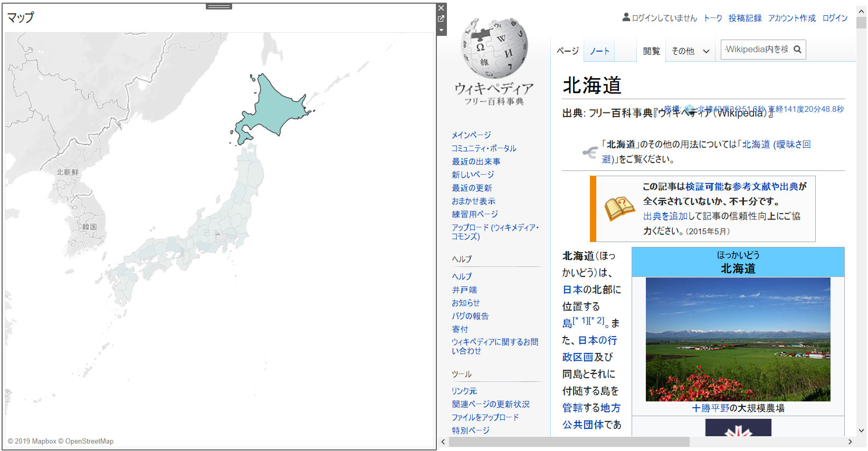The width and height of the screenshot is (868, 451).
Task: Click the horizontal scrollbar left arrow
Action: tap(443, 442)
